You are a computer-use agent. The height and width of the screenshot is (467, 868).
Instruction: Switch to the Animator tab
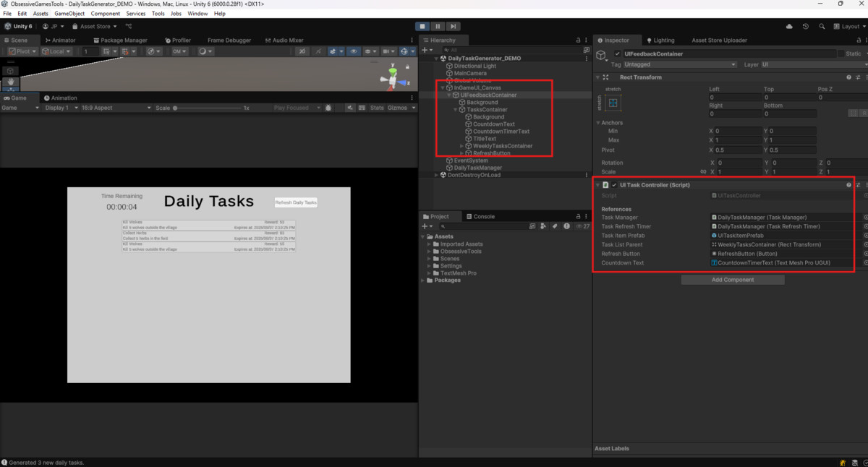pyautogui.click(x=60, y=40)
